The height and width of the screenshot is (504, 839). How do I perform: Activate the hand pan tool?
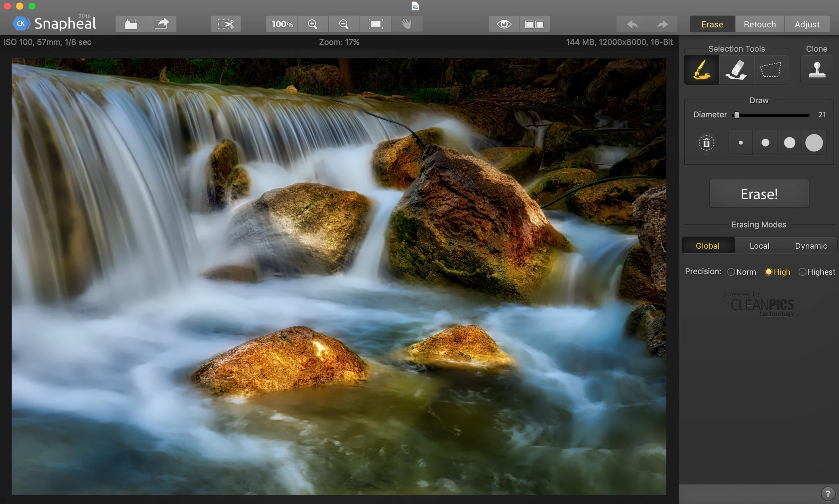pos(407,24)
